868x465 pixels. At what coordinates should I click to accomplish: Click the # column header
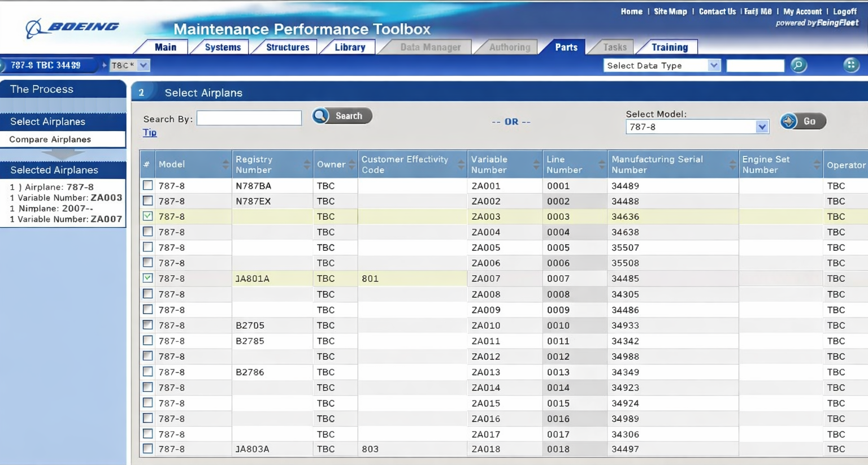click(x=147, y=164)
